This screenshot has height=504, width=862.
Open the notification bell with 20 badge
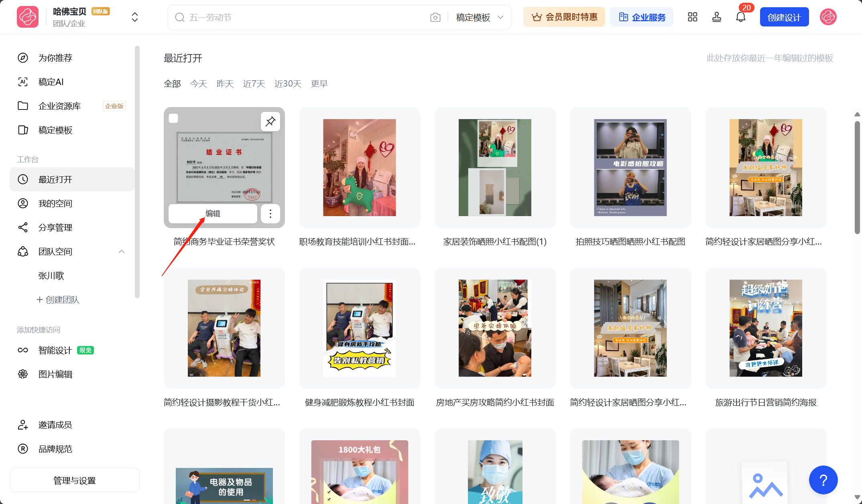pos(741,17)
